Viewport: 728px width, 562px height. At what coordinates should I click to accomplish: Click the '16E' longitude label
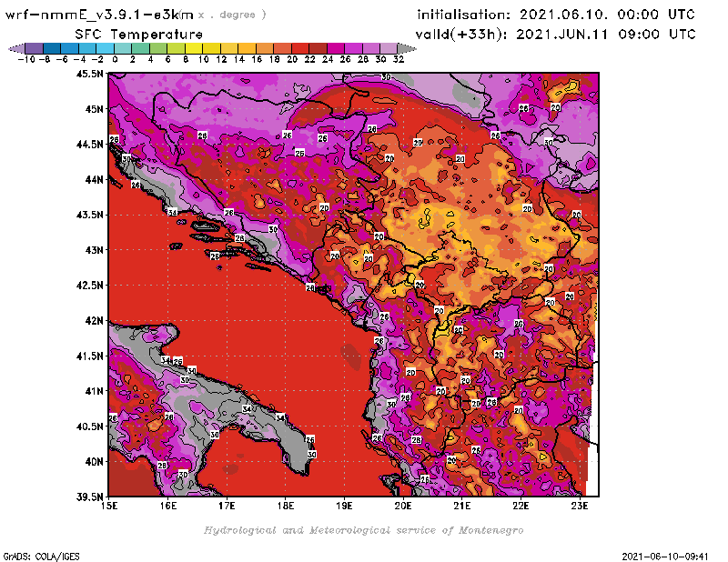[168, 506]
